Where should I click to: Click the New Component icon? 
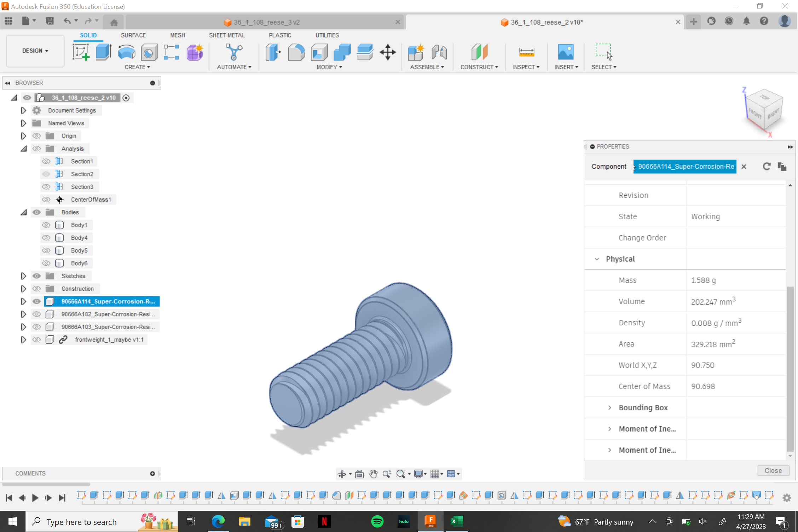click(416, 52)
